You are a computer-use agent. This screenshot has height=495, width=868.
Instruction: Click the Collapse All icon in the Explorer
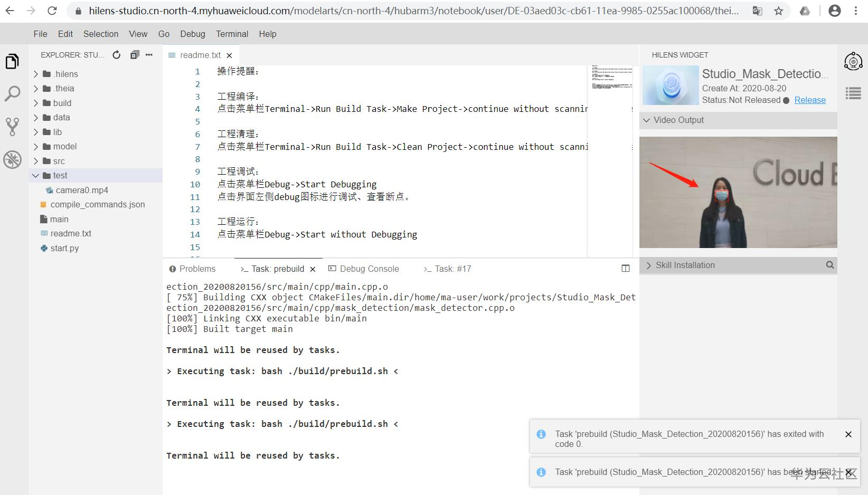tap(135, 55)
